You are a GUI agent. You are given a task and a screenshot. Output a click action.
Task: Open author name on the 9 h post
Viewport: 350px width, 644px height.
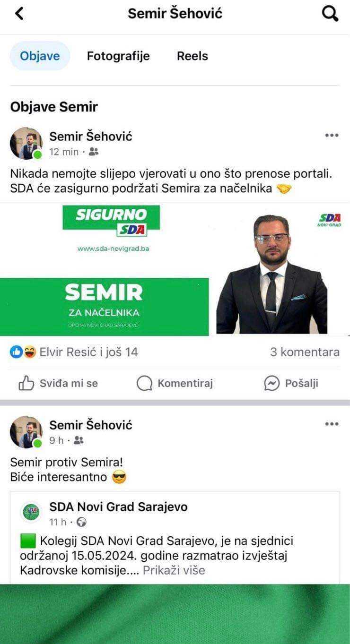pos(91,425)
